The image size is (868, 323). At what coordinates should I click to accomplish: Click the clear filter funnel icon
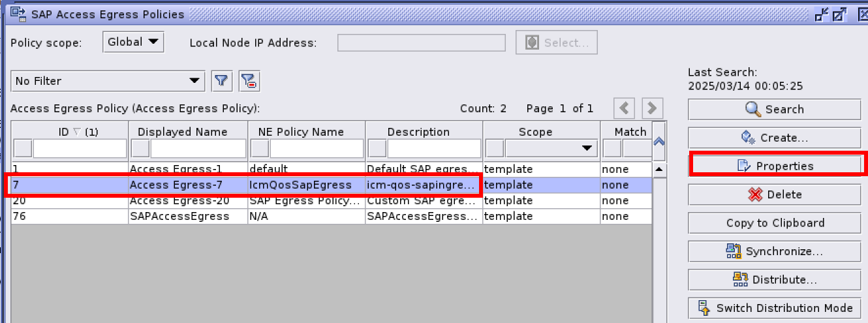point(249,81)
